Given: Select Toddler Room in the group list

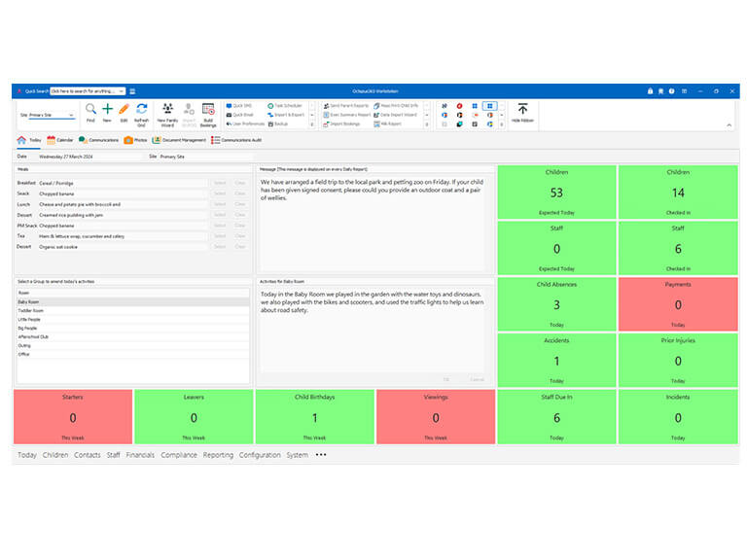Looking at the screenshot, I should [133, 310].
